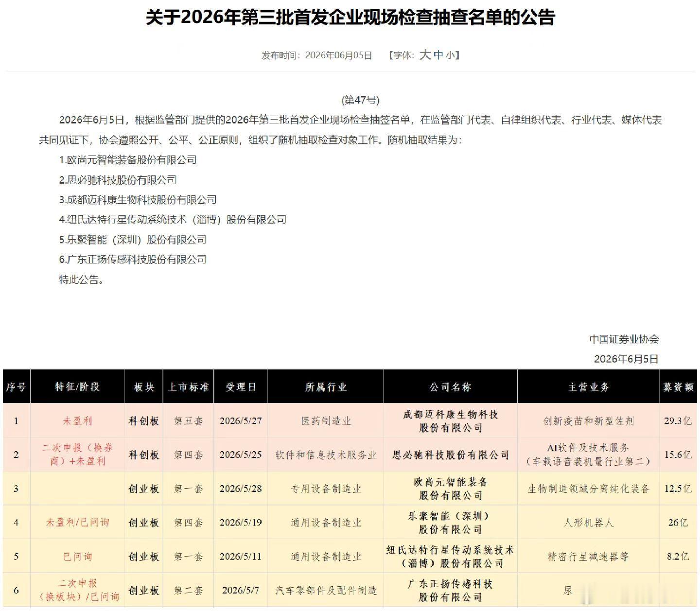
Task: Select list item 2.思必驰科技股份有限公司
Action: [x=118, y=180]
